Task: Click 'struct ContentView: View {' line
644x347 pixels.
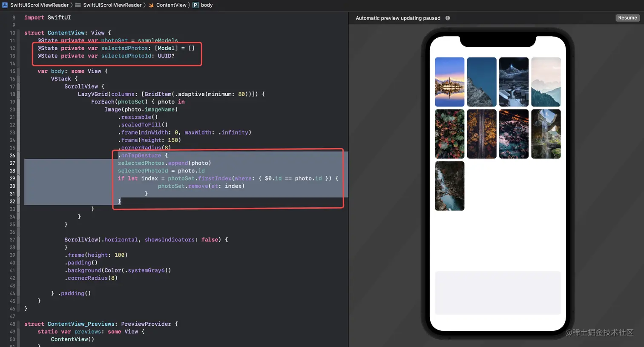Action: (x=68, y=33)
